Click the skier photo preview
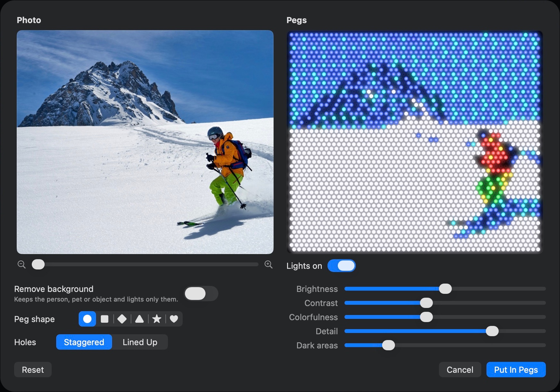Screen dimensions: 560x392 click(x=145, y=142)
